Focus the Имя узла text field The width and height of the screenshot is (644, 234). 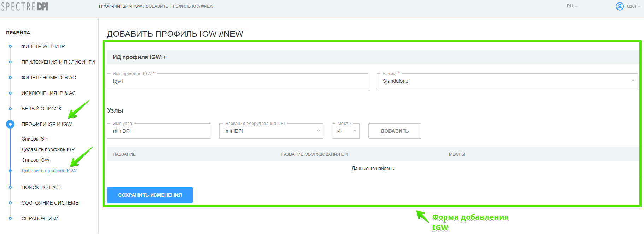point(159,131)
